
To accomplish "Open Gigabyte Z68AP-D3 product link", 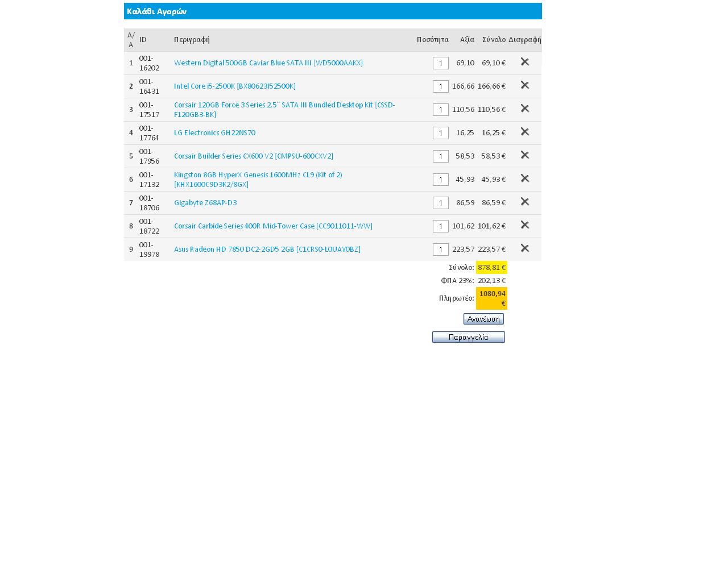I will pos(205,203).
